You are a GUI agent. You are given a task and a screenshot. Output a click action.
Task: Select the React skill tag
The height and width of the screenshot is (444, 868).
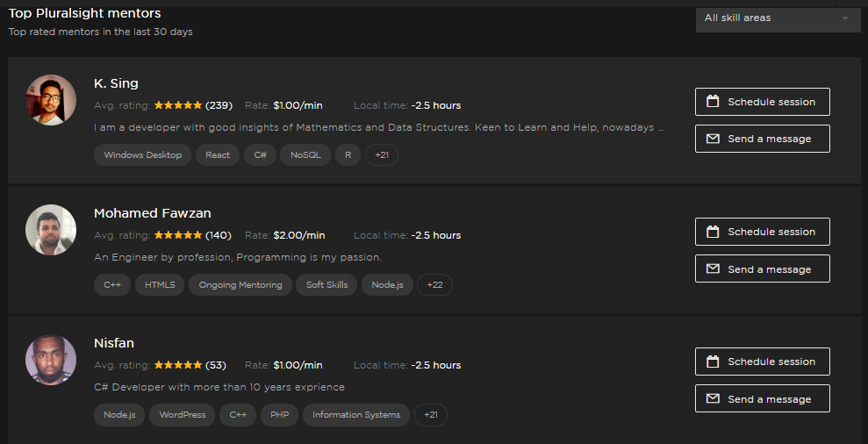(x=218, y=155)
